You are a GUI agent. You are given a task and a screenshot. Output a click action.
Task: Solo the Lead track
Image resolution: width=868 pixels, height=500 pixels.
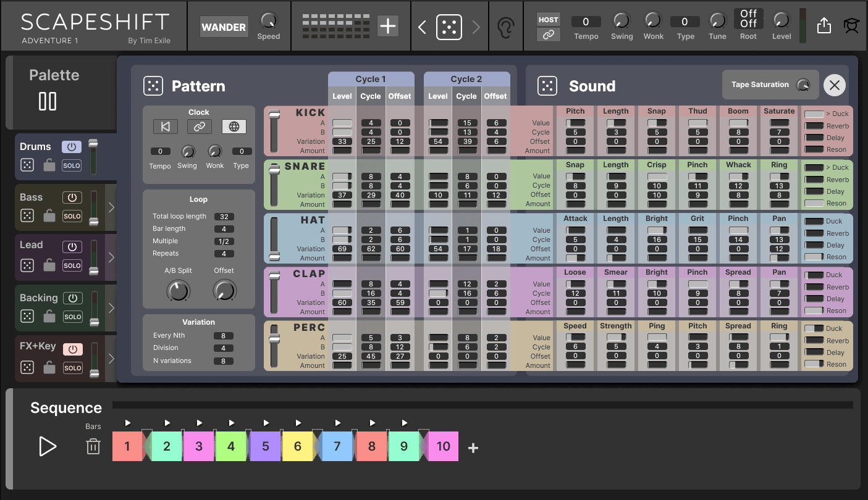pos(72,265)
